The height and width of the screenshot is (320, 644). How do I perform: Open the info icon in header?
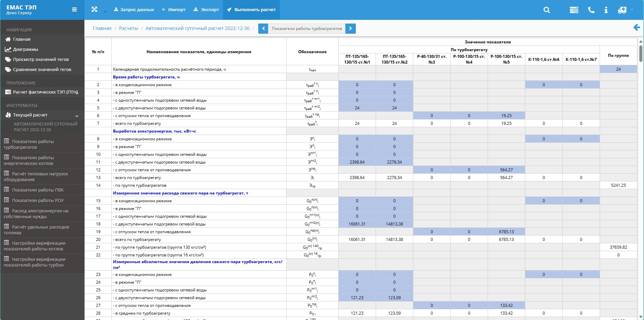point(606,10)
